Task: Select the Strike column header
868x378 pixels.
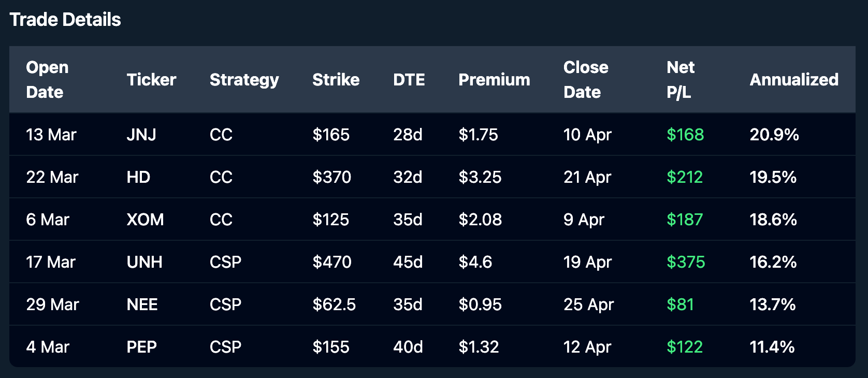Action: [x=336, y=80]
